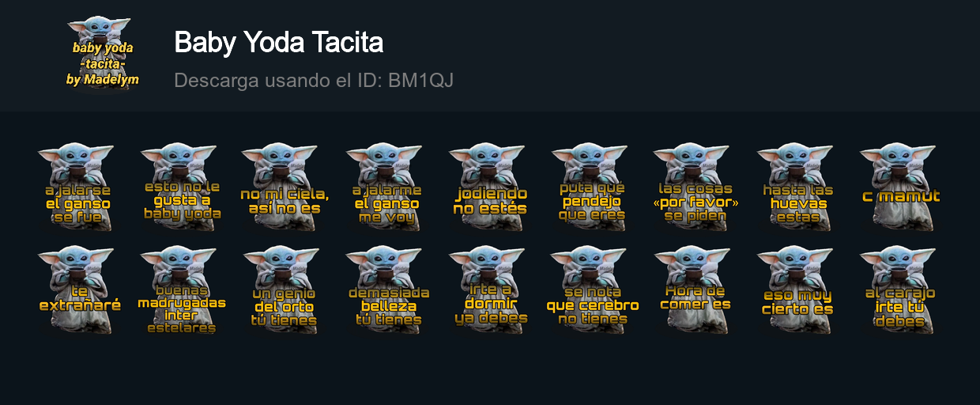Choose the 'buenas madrugadas inter estelares' sticker
The image size is (980, 405).
(x=180, y=290)
